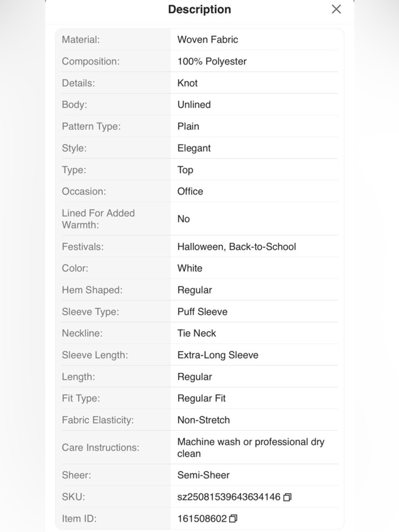Close the Description panel
Image resolution: width=399 pixels, height=532 pixels.
[x=336, y=9]
